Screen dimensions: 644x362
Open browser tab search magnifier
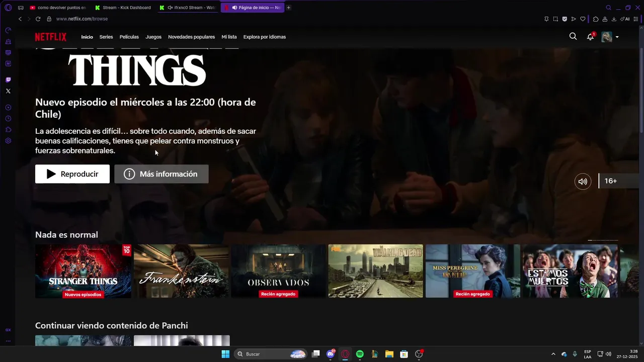pyautogui.click(x=608, y=8)
